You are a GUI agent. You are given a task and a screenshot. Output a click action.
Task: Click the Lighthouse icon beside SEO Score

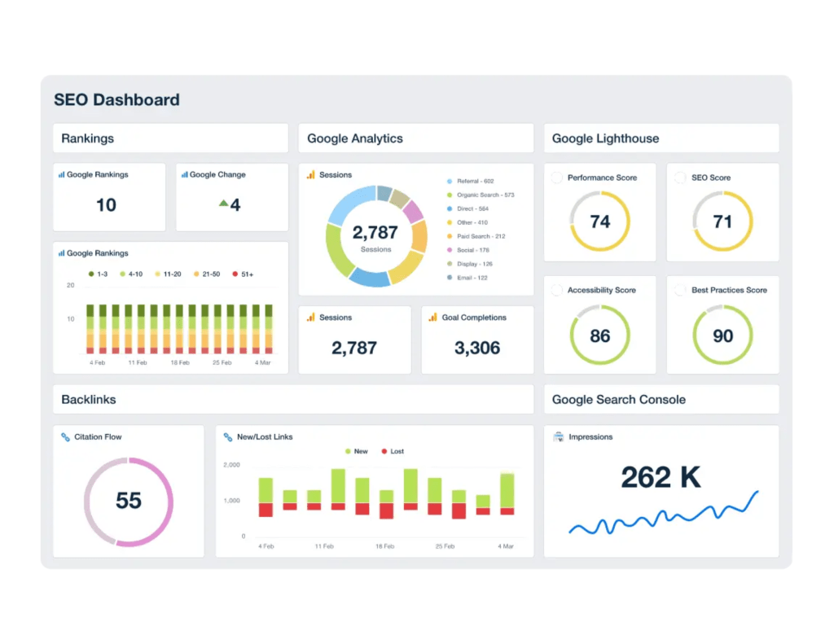(680, 177)
